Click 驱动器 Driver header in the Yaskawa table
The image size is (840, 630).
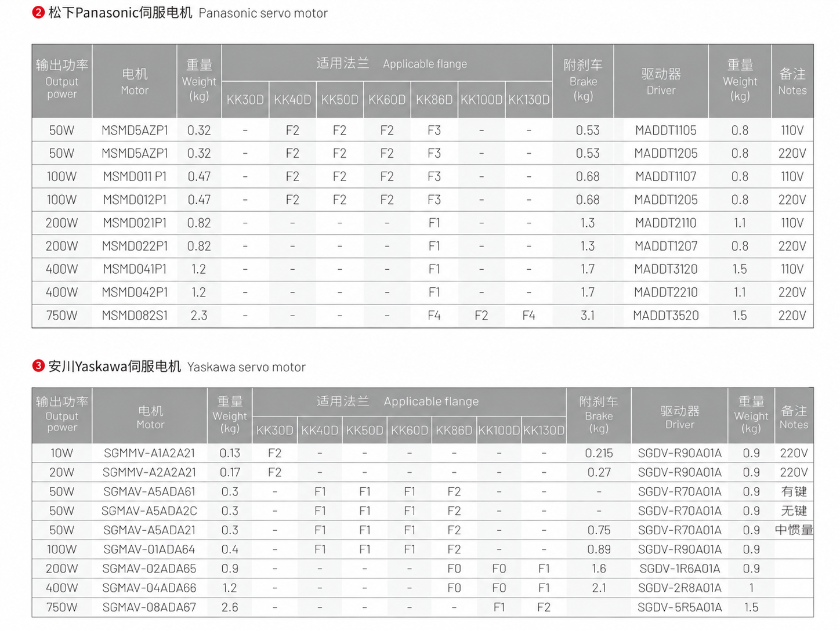point(680,417)
